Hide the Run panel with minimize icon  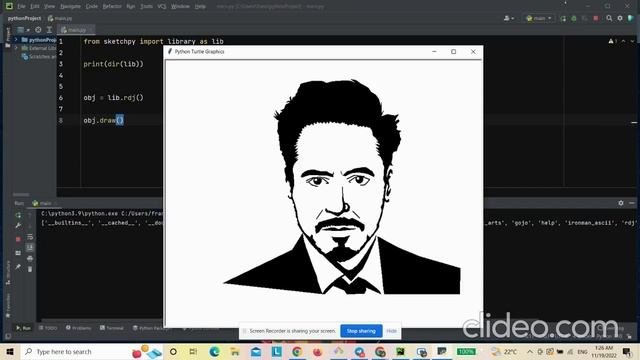[x=632, y=203]
